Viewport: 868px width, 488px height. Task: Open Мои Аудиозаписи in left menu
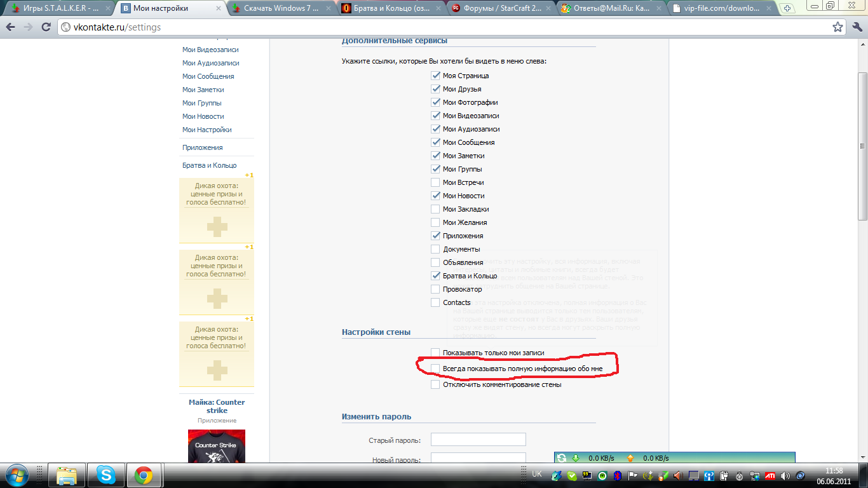[210, 63]
